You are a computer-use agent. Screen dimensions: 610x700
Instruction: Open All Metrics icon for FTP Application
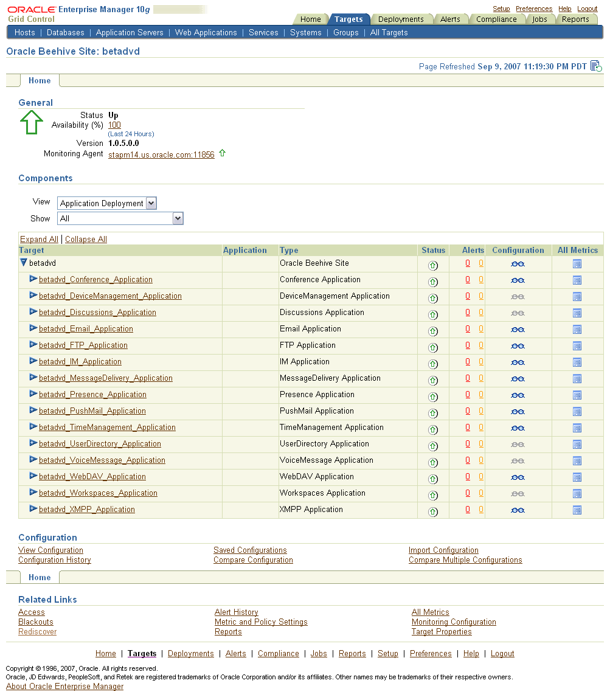tap(577, 347)
